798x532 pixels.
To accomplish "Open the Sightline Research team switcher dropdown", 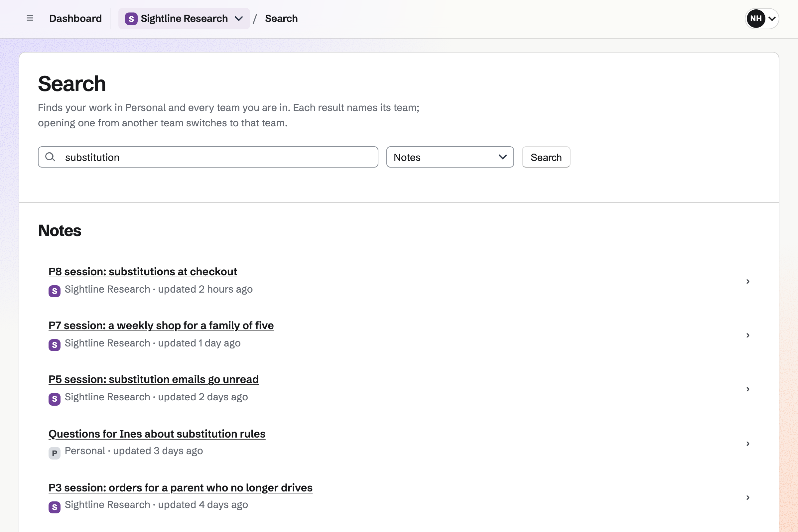I will [184, 19].
